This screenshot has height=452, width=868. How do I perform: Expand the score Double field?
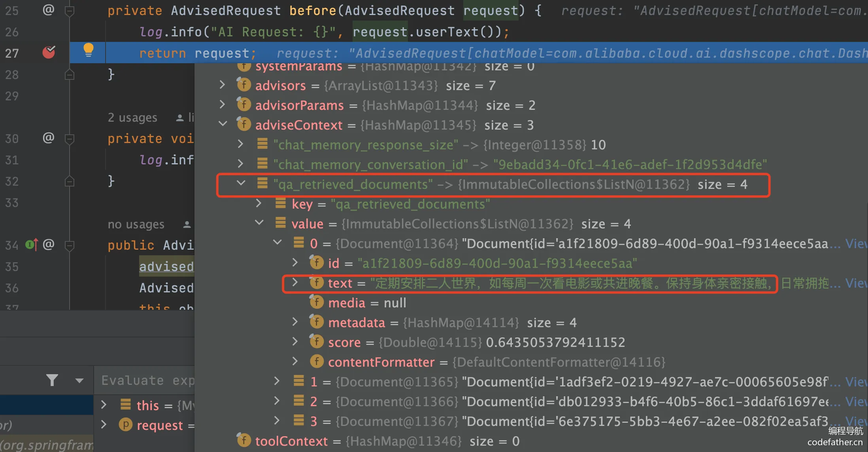(x=295, y=341)
